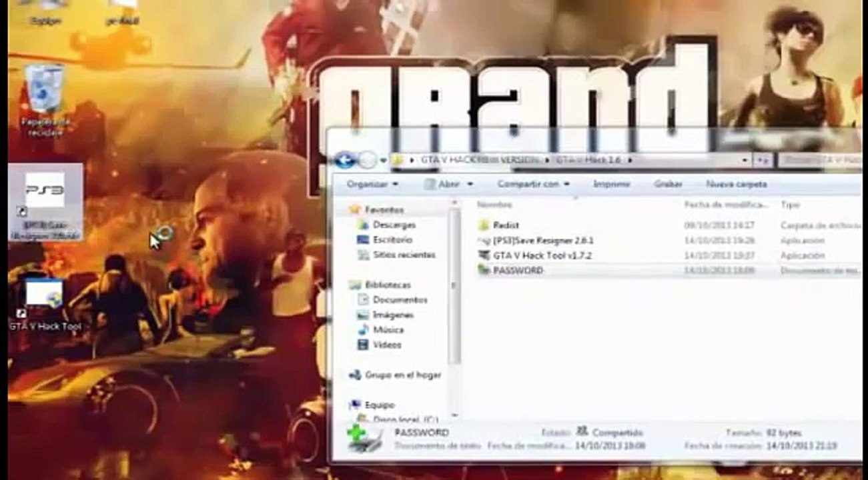Sort by the Nombre column header
The image size is (868, 480).
click(x=494, y=205)
